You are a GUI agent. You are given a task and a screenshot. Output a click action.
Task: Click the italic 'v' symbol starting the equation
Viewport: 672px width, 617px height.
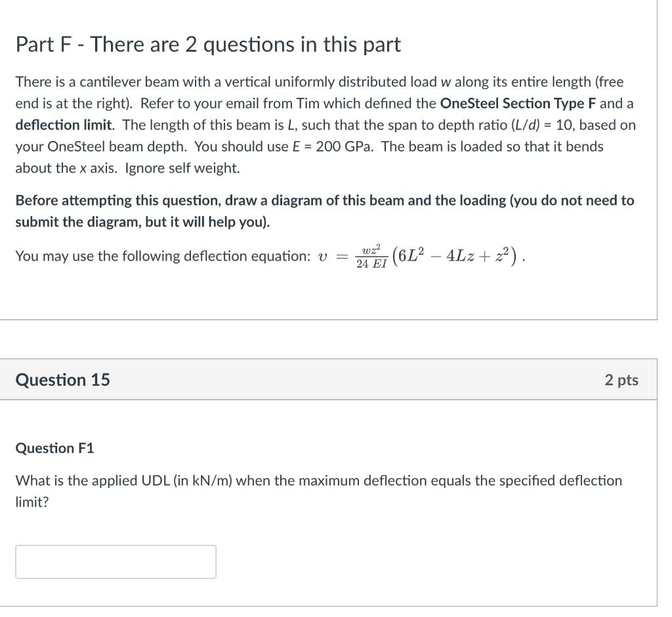pyautogui.click(x=323, y=257)
